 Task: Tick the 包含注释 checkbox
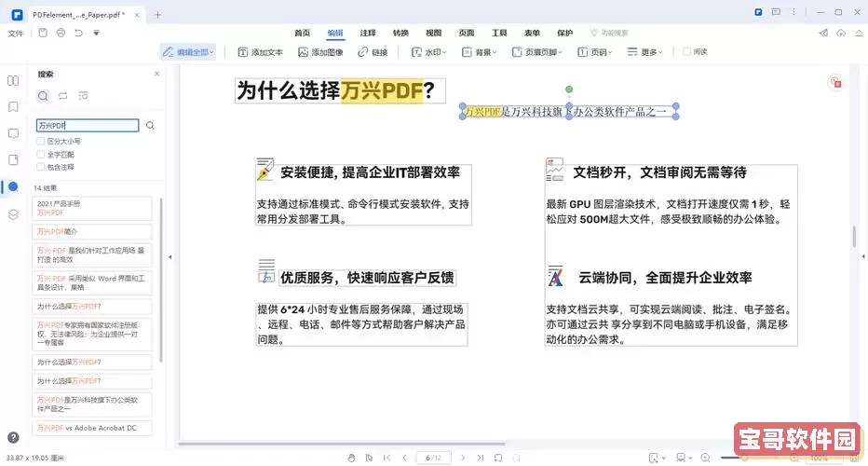(x=40, y=167)
